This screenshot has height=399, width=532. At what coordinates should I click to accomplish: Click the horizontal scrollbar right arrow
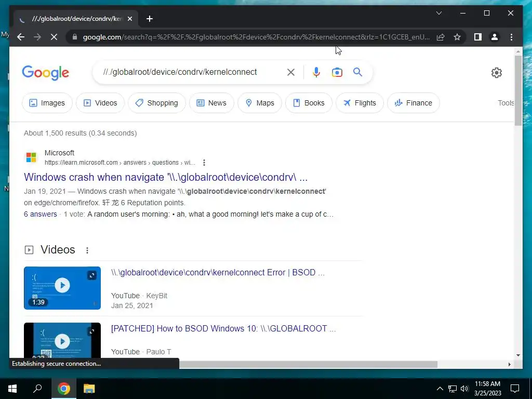(509, 364)
